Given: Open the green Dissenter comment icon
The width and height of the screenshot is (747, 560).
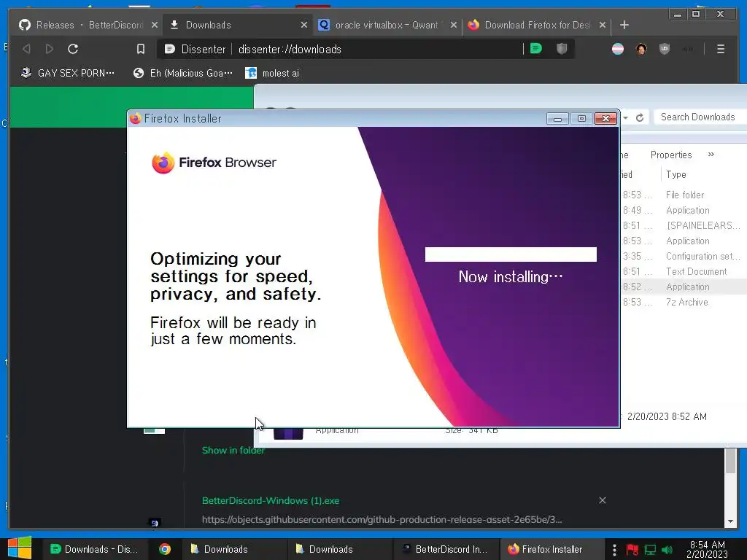Looking at the screenshot, I should coord(536,49).
